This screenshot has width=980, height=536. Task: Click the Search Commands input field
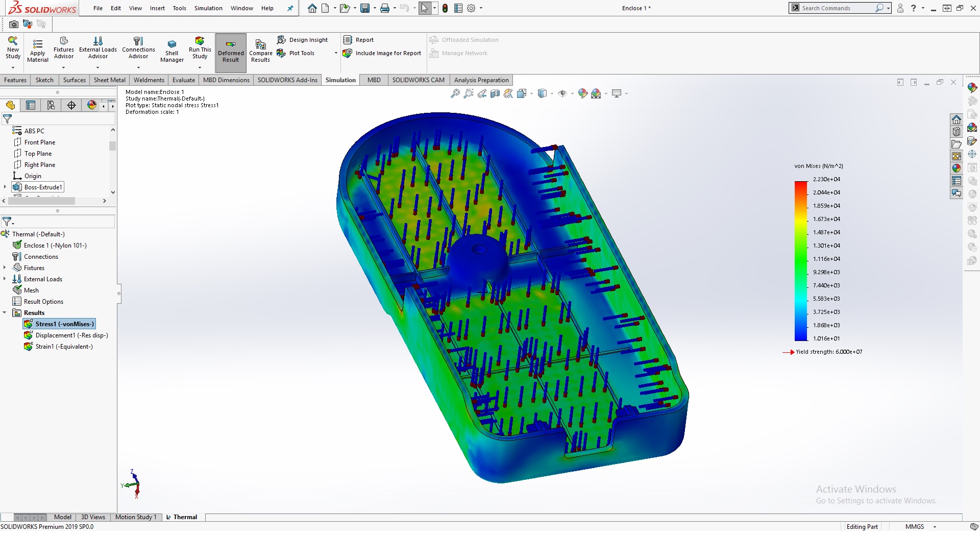(837, 8)
